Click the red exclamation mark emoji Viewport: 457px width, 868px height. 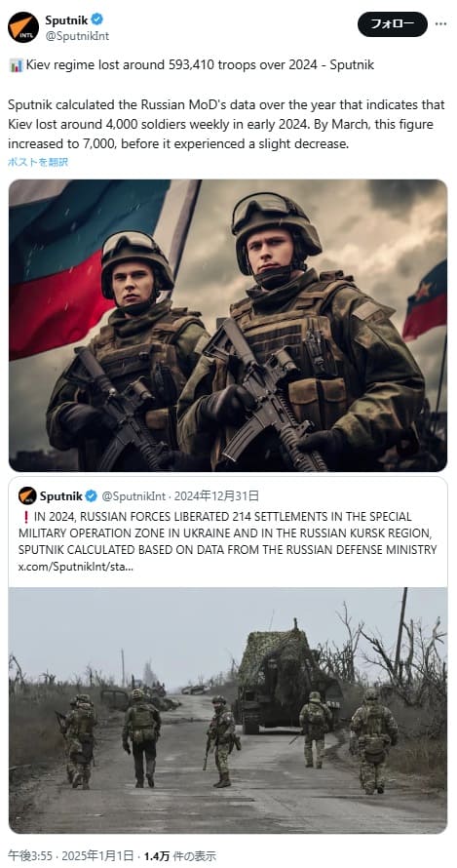[25, 517]
